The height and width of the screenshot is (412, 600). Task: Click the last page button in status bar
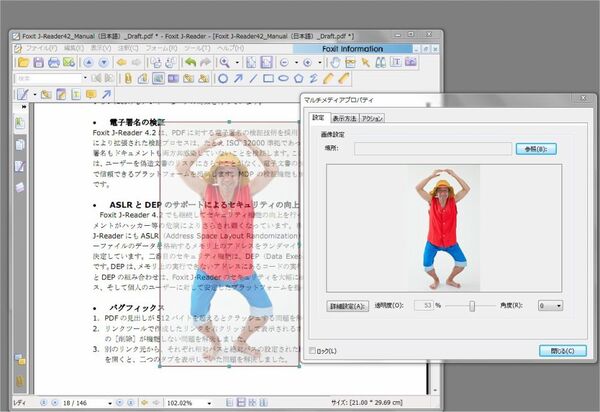(x=130, y=403)
